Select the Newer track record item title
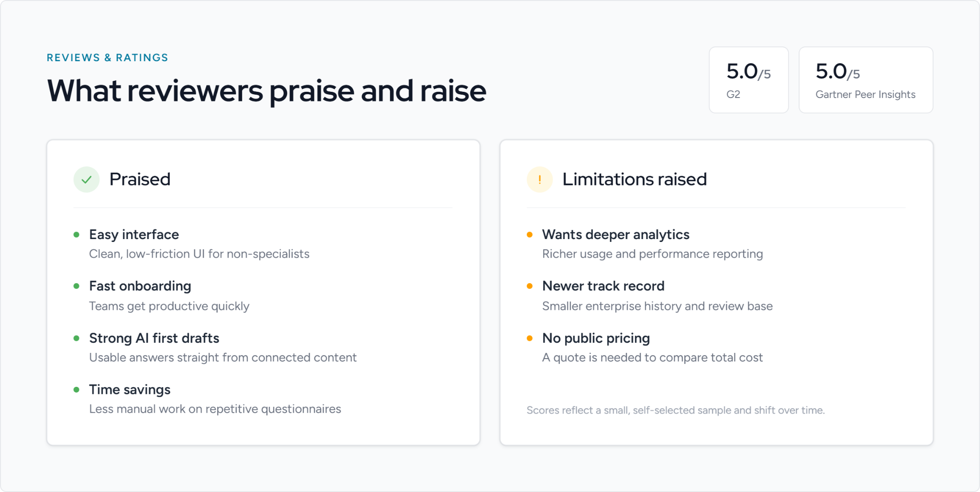The image size is (980, 492). tap(603, 286)
